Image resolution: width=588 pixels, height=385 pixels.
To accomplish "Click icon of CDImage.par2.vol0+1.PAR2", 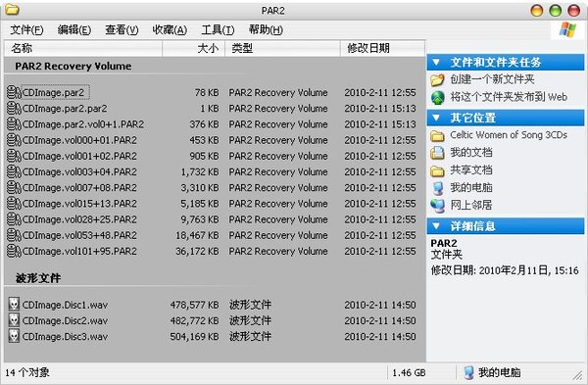I will click(x=14, y=124).
